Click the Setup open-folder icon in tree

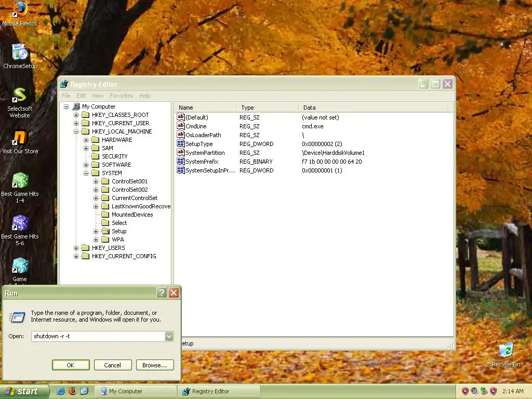pyautogui.click(x=105, y=231)
